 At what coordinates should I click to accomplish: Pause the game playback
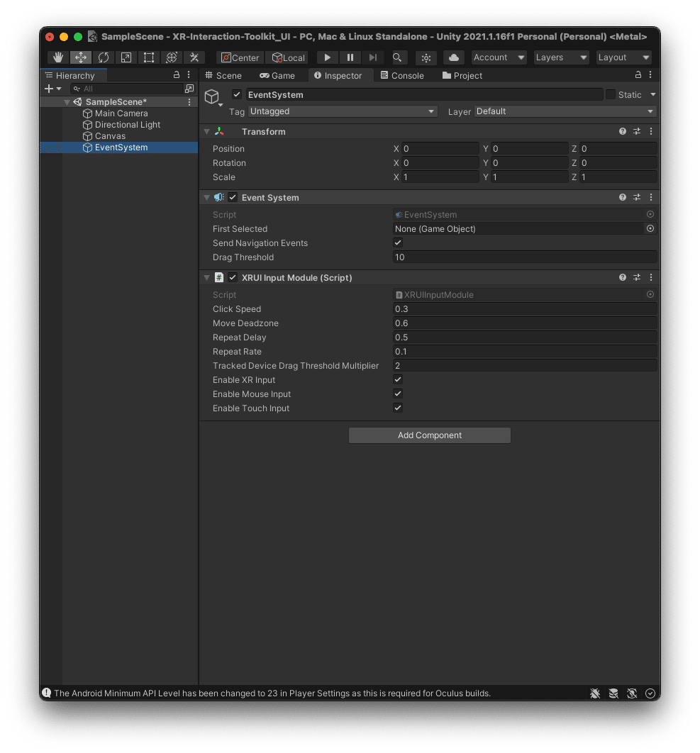coord(350,57)
